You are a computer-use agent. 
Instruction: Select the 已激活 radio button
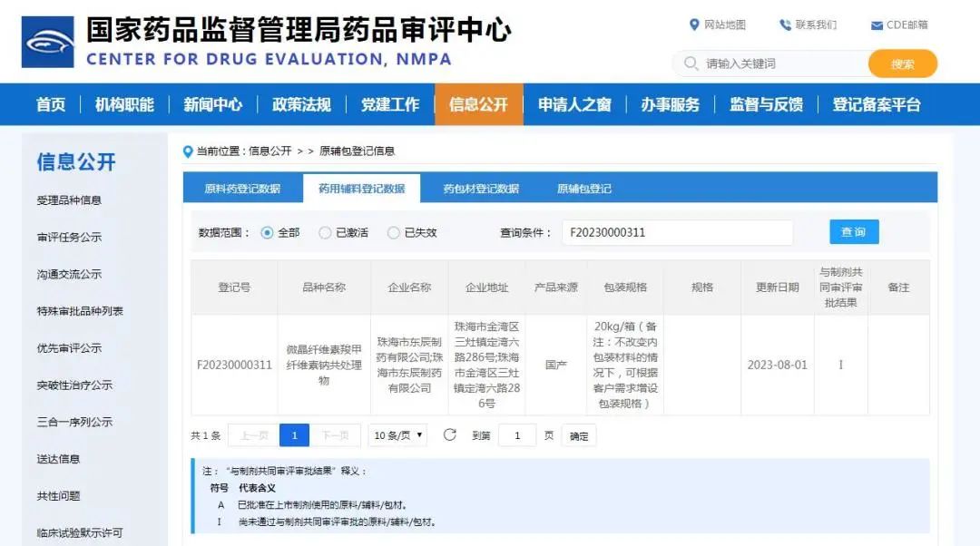pos(325,232)
